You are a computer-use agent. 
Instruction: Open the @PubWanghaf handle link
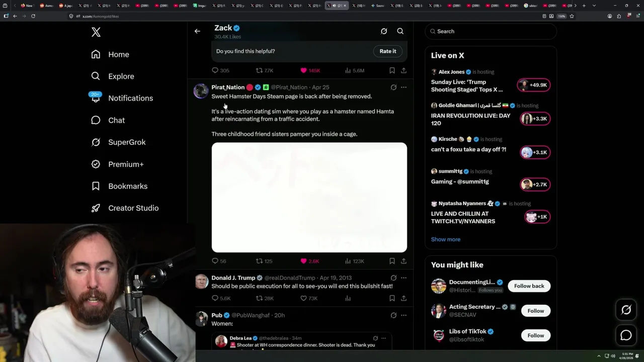coord(251,315)
